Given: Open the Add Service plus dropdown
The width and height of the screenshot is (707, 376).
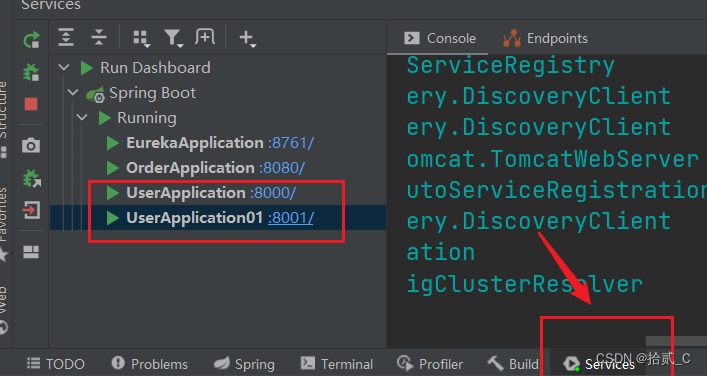Looking at the screenshot, I should click(x=248, y=39).
